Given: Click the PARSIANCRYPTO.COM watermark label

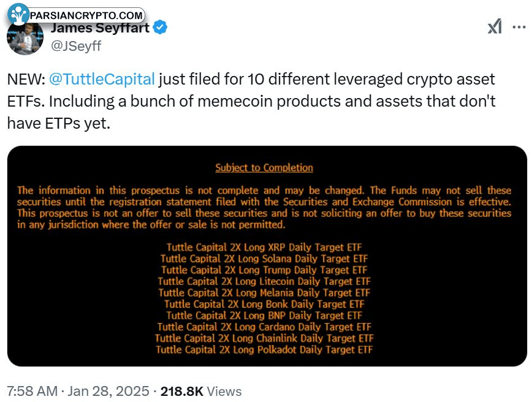Looking at the screenshot, I should pos(86,15).
